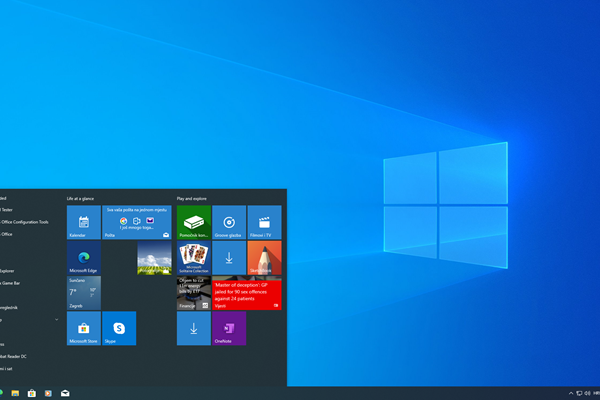Launch OneNote from its tile
600x400 pixels.
pos(229,328)
